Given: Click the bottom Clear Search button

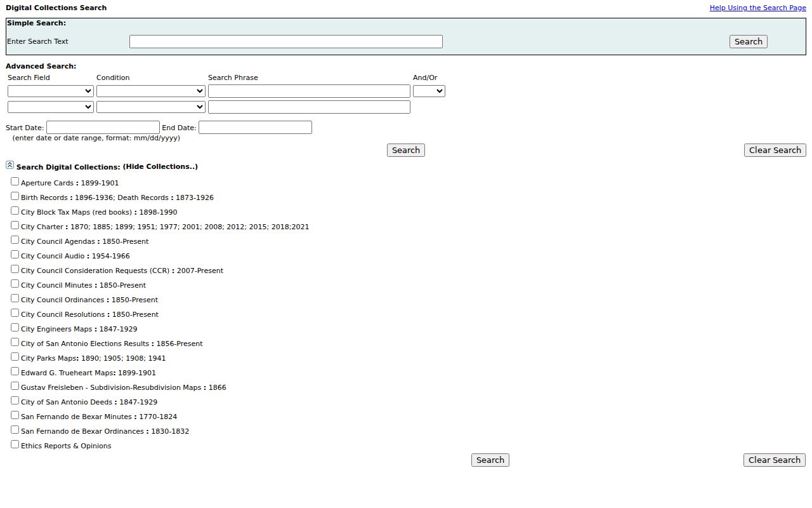Looking at the screenshot, I should [775, 460].
